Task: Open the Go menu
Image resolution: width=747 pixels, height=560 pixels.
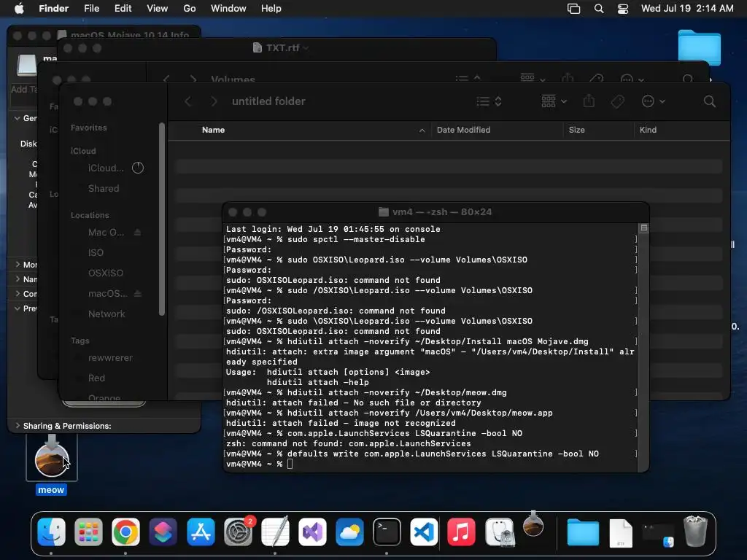Action: [190, 8]
